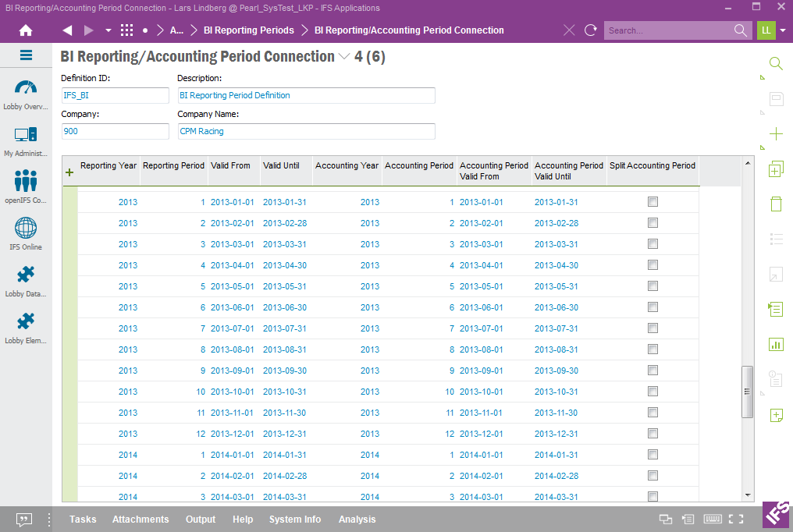The image size is (793, 532).
Task: Tick Split Accounting Period for 2013 period 8
Action: coord(653,349)
